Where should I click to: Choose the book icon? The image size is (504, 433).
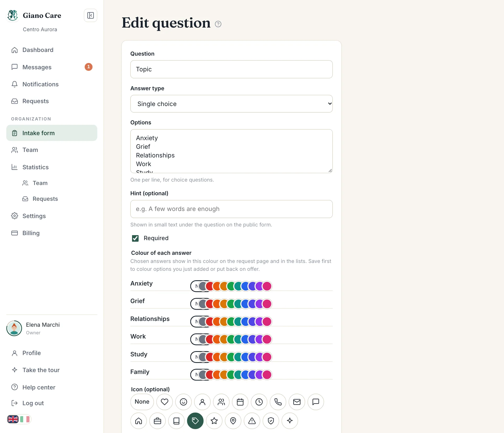point(176,421)
